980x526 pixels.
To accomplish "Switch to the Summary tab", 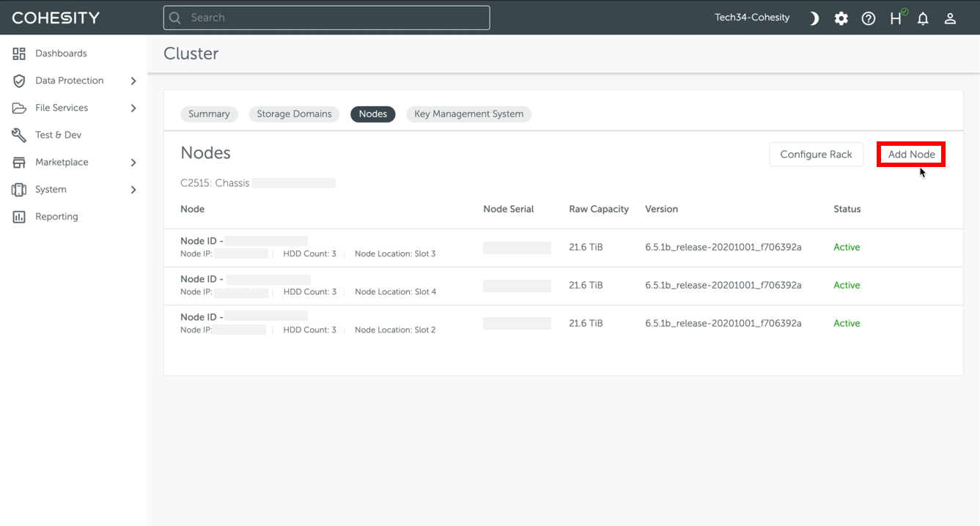I will (209, 114).
